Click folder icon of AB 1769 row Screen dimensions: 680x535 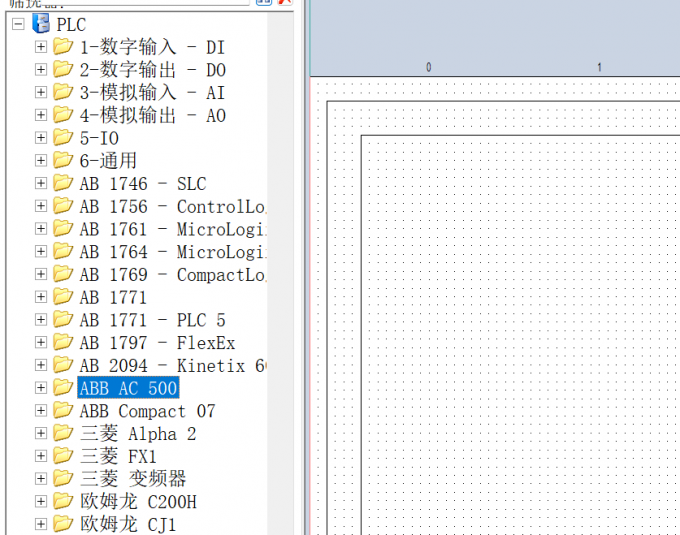pos(63,274)
